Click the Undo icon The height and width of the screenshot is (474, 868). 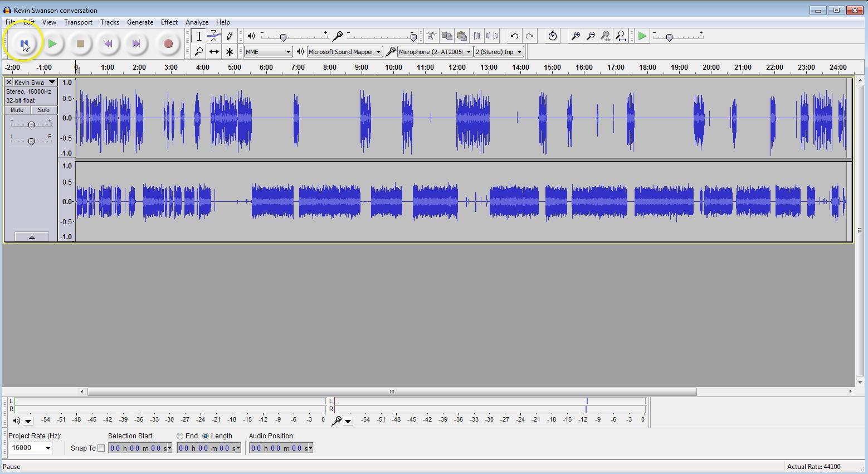pyautogui.click(x=513, y=36)
